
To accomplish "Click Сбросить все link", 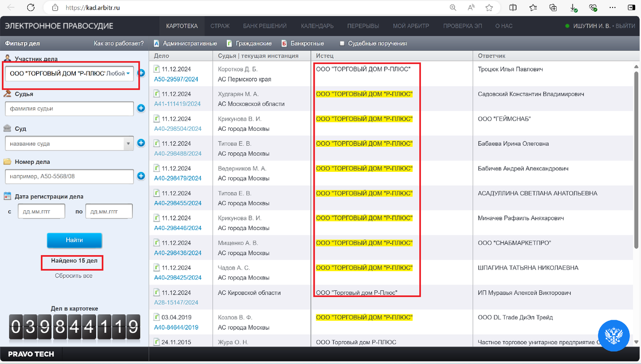I will 74,276.
